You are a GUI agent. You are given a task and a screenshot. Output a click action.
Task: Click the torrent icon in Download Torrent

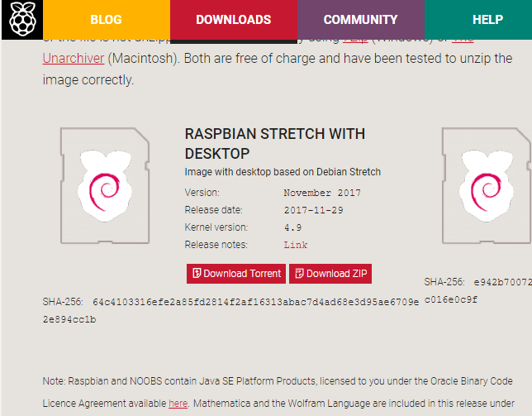coord(197,273)
